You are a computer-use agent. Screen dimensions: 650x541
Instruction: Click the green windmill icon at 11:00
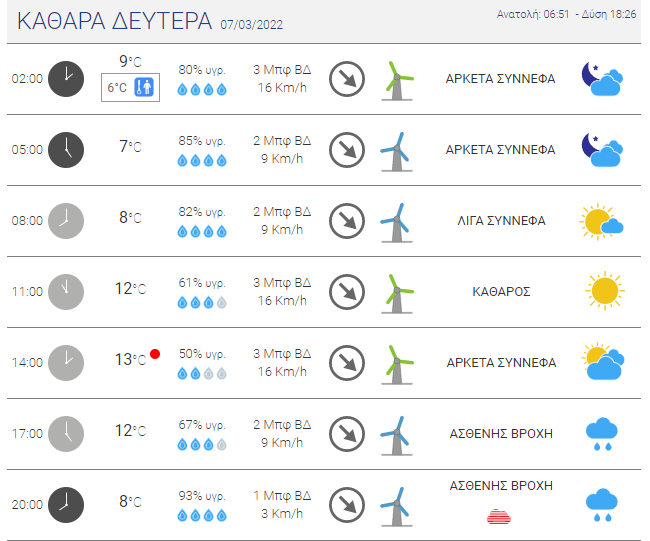pyautogui.click(x=397, y=291)
